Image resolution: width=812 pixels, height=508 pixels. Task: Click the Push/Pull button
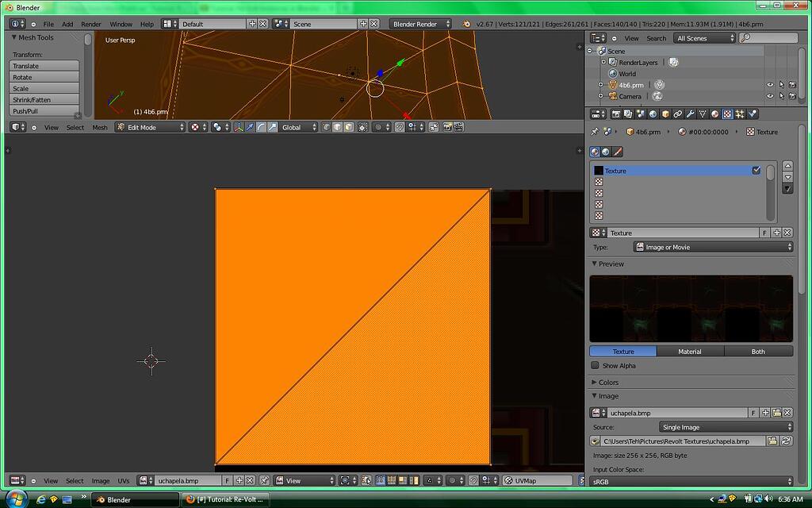(44, 111)
